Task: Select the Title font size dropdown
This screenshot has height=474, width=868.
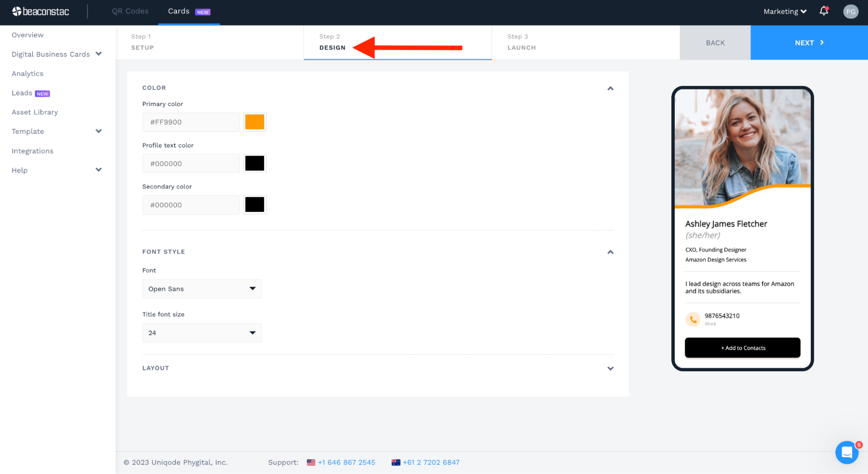Action: coord(201,332)
